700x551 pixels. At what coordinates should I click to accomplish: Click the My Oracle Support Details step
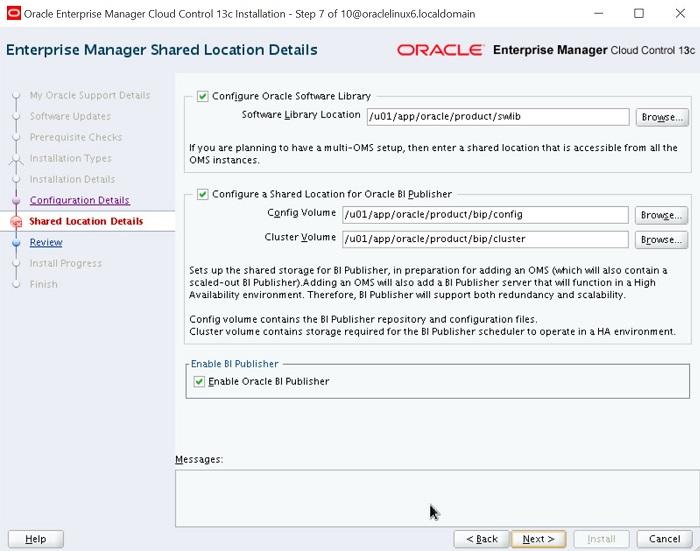(90, 96)
